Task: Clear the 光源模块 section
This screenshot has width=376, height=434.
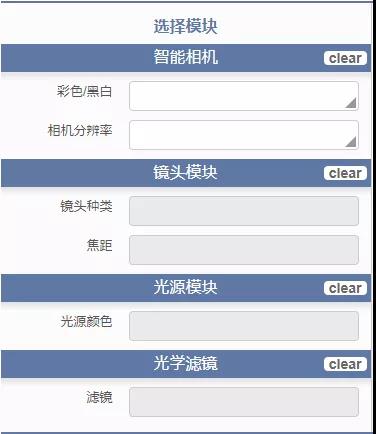Action: (345, 288)
